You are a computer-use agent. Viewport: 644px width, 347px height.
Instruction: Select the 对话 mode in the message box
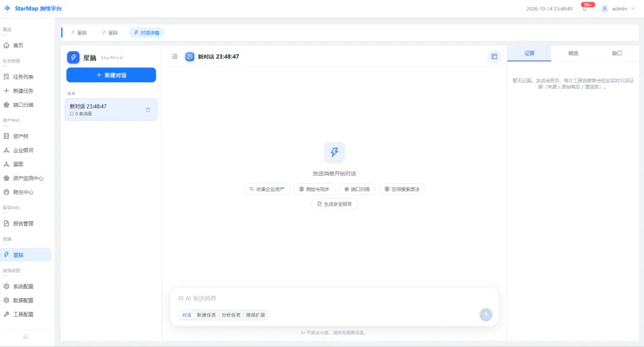tap(187, 315)
